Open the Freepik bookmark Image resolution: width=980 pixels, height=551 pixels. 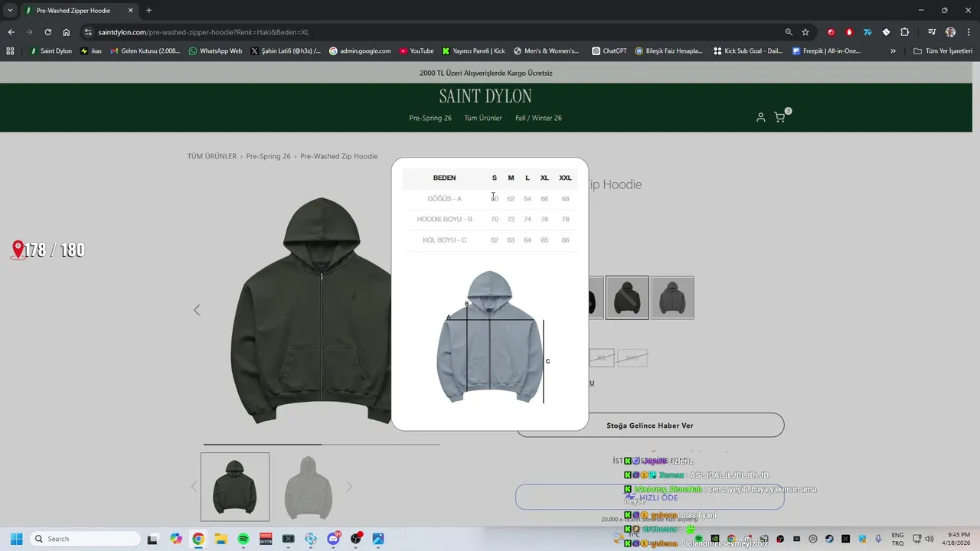[827, 51]
